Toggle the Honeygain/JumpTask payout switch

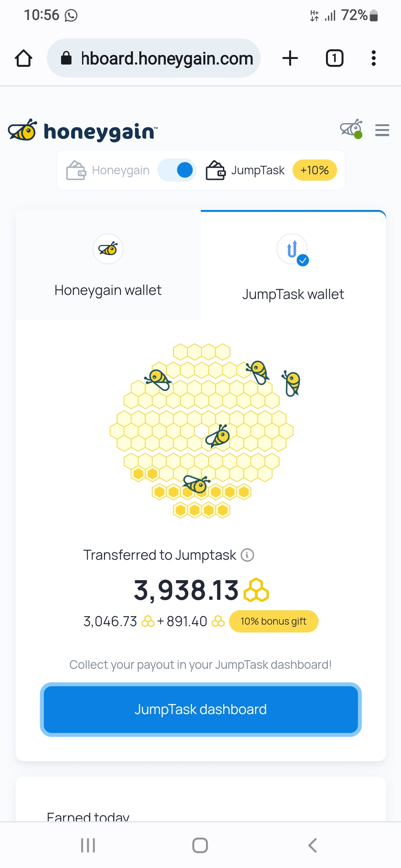click(177, 170)
